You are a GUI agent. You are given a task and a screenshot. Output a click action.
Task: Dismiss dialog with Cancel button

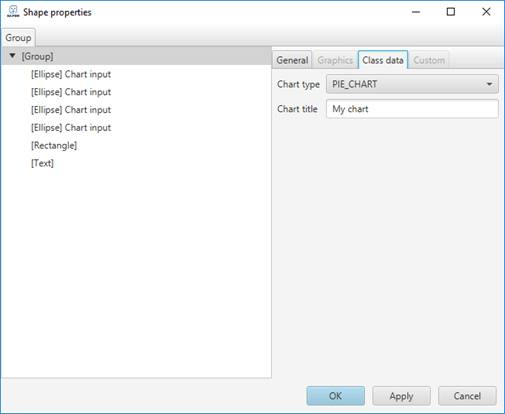coord(467,396)
